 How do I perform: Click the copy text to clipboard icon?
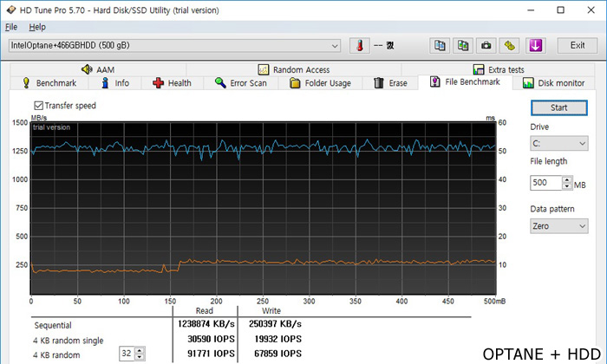[x=440, y=46]
